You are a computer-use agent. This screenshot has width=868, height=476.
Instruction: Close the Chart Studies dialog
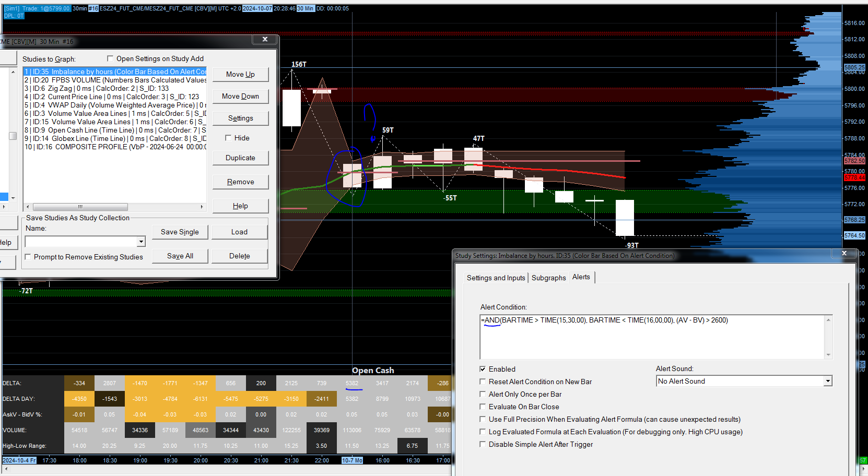265,39
